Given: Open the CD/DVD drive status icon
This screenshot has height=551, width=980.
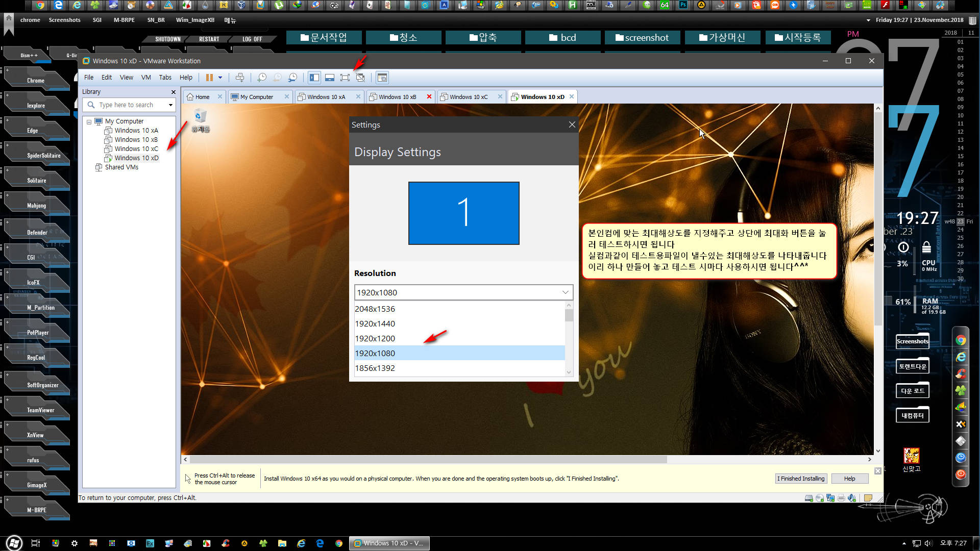Looking at the screenshot, I should (x=820, y=498).
